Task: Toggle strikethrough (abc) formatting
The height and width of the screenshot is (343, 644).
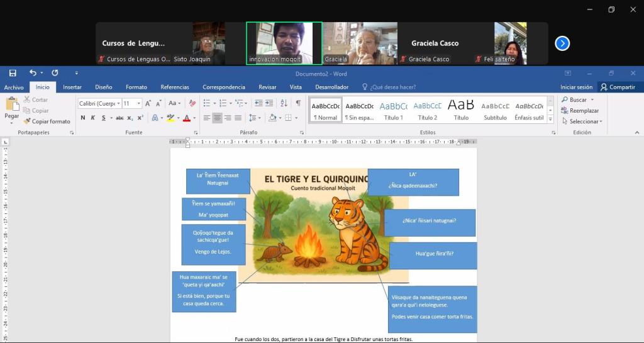Action: coord(119,118)
